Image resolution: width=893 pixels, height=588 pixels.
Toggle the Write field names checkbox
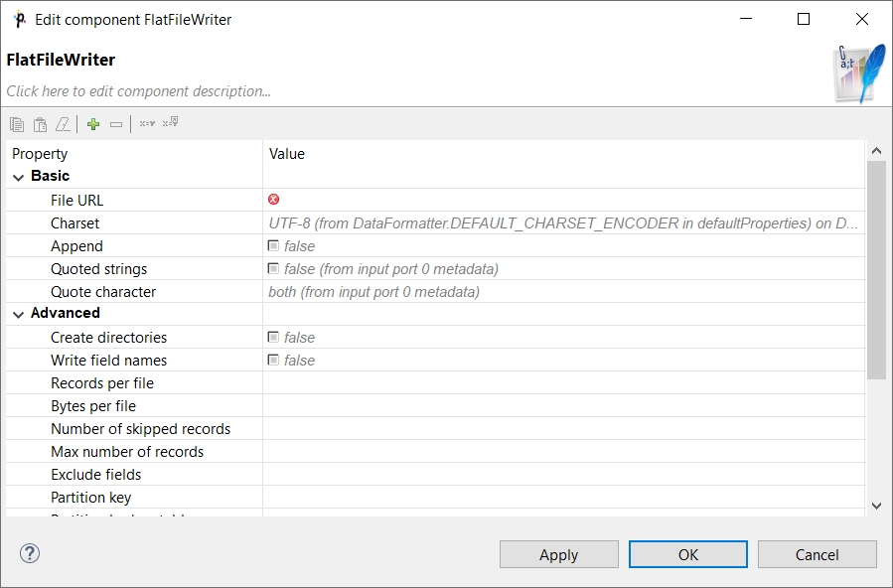[273, 360]
